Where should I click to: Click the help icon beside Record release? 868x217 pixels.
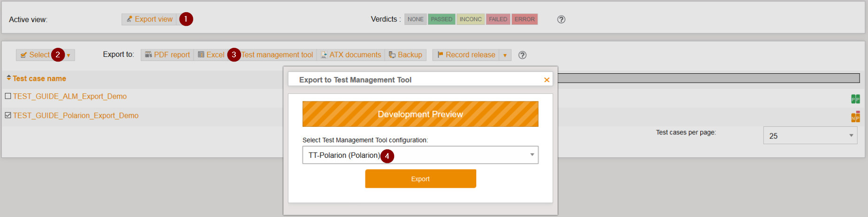pos(522,55)
